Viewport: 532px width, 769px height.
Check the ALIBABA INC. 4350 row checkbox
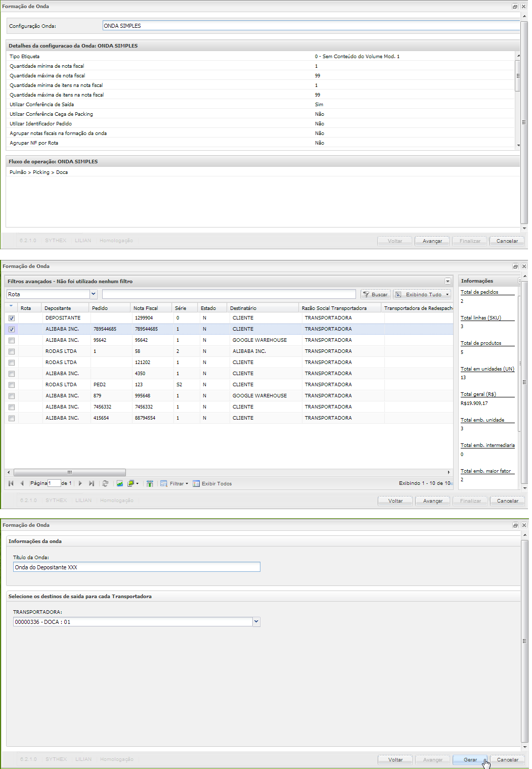pos(12,374)
